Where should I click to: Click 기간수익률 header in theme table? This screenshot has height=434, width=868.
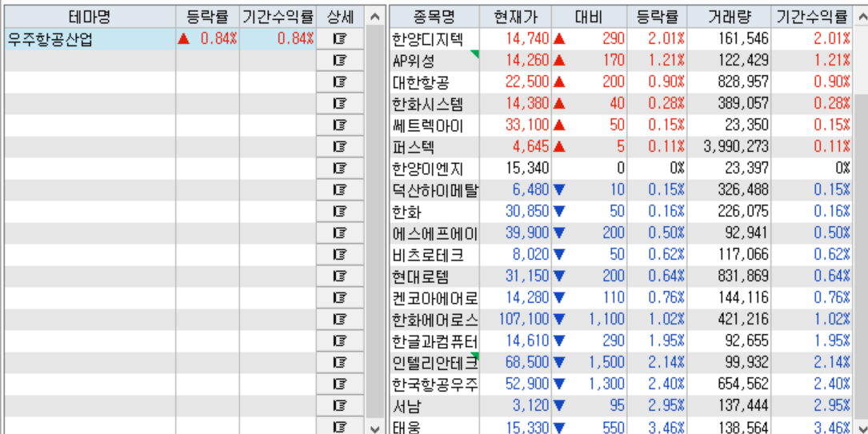[278, 17]
